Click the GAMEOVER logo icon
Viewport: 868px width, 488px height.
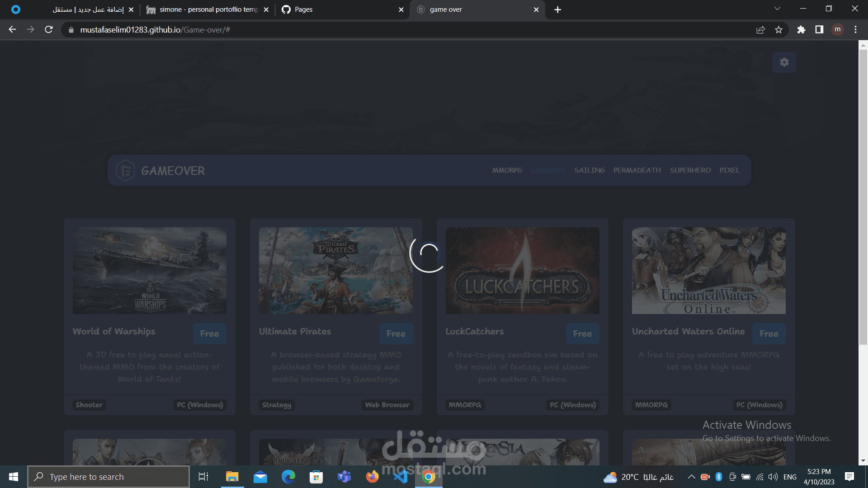(125, 171)
